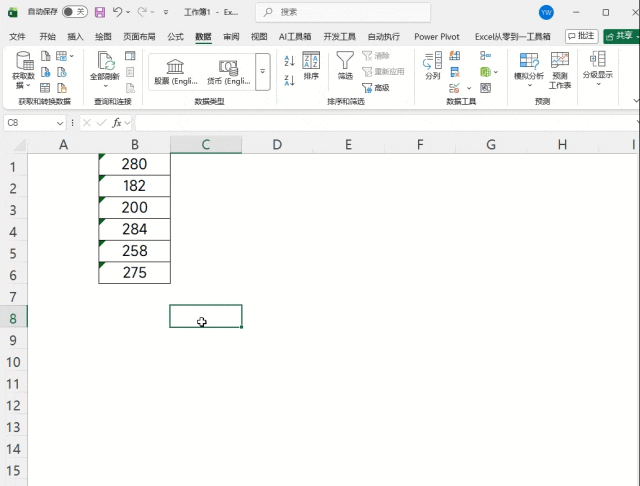This screenshot has width=640, height=486.
Task: Select the 货币 currency data type
Action: (x=229, y=72)
